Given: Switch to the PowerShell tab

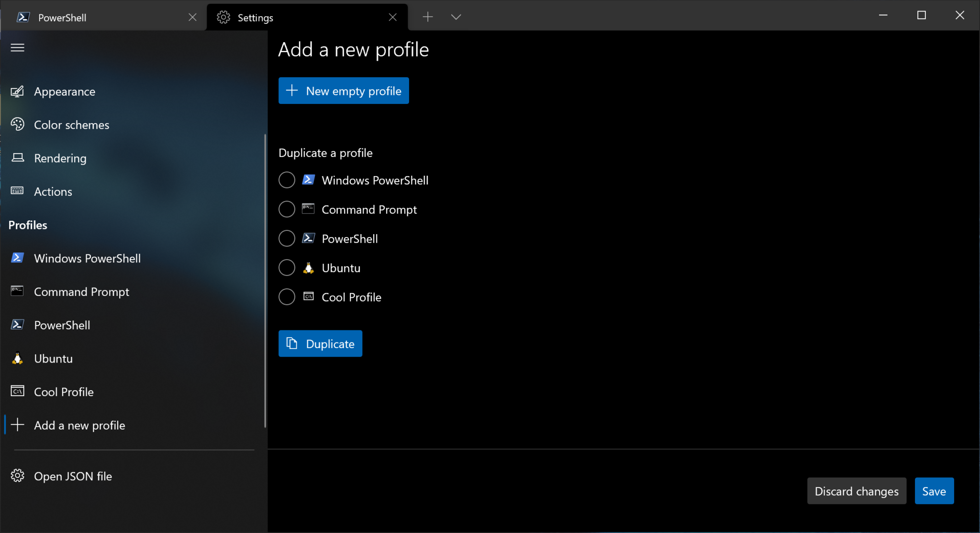Looking at the screenshot, I should pyautogui.click(x=62, y=17).
